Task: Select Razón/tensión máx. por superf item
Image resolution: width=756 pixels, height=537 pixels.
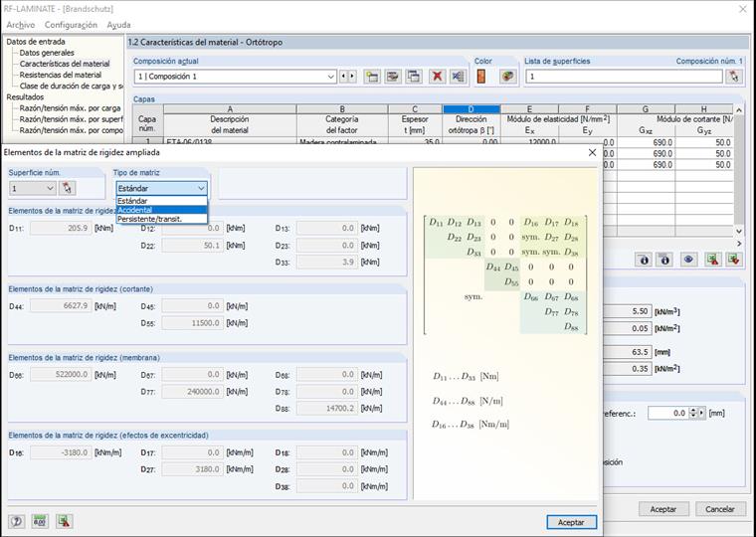Action: 72,119
